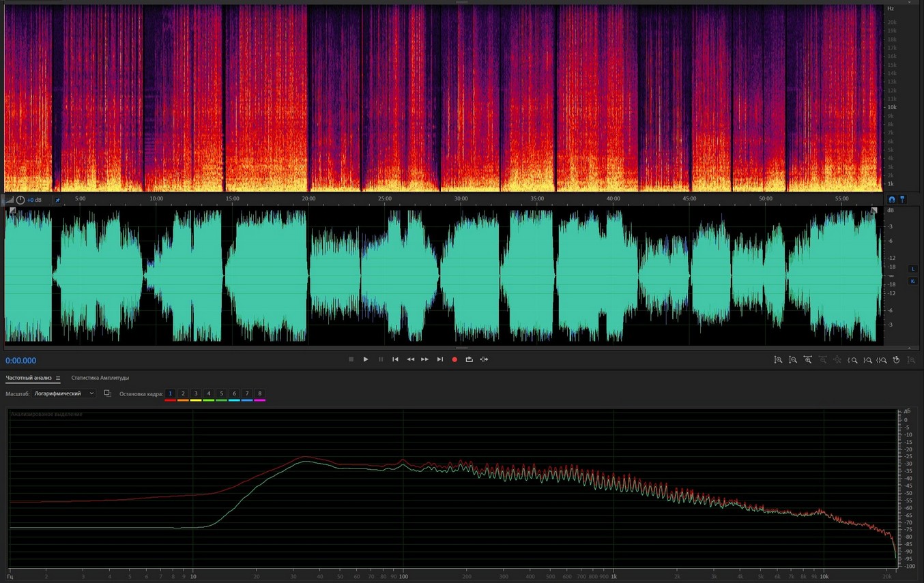Click the 30:00 mark on timeline ruler
Image resolution: width=924 pixels, height=583 pixels.
[461, 198]
